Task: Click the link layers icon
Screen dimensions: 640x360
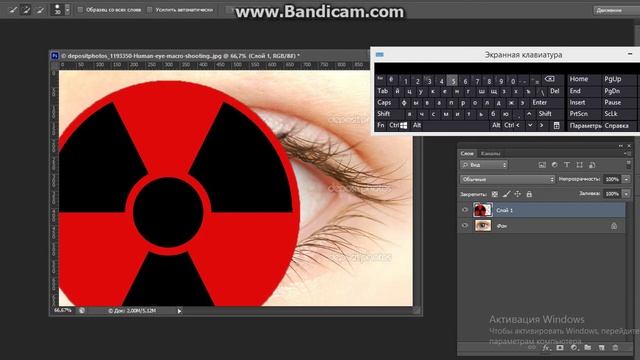Action: pos(531,348)
